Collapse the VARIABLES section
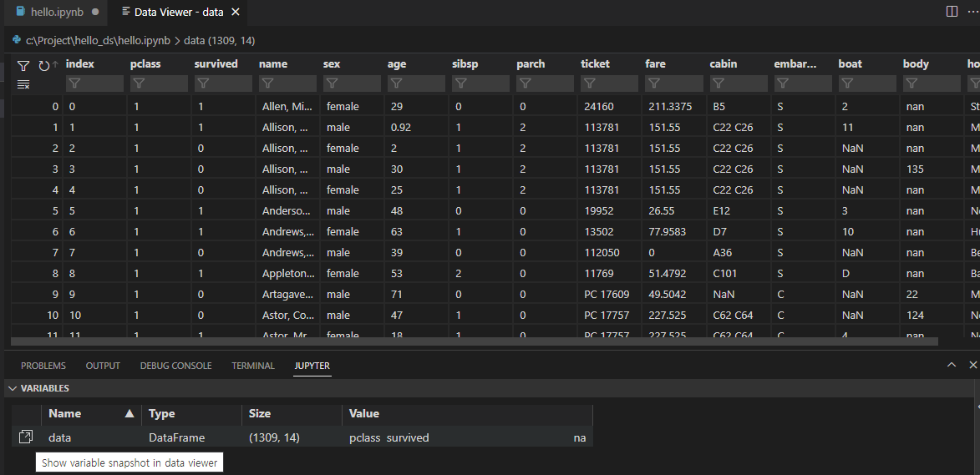Image resolution: width=980 pixels, height=475 pixels. pyautogui.click(x=44, y=388)
